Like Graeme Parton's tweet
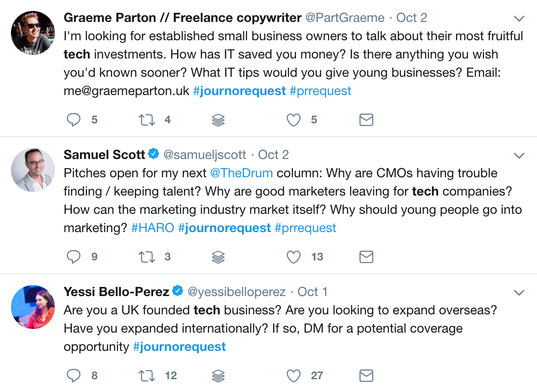The height and width of the screenshot is (392, 537). pyautogui.click(x=294, y=120)
